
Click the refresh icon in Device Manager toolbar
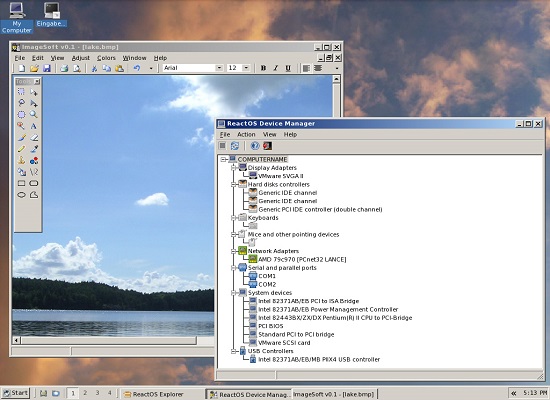pos(235,146)
